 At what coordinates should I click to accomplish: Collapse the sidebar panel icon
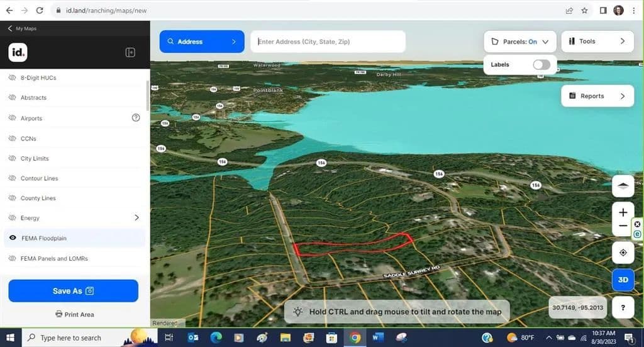pyautogui.click(x=131, y=52)
